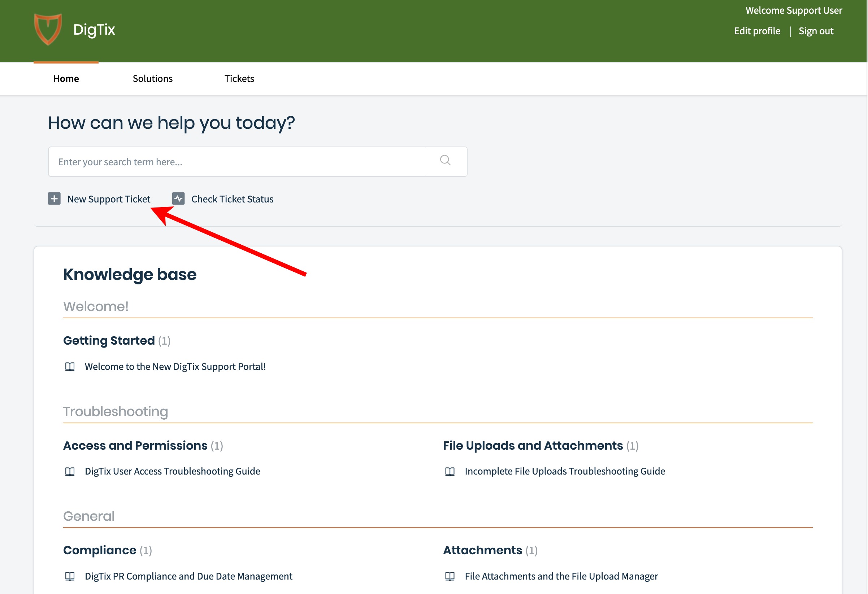Viewport: 868px width, 594px height.
Task: Click book icon beside User Access Troubleshooting Guide
Action: click(70, 472)
